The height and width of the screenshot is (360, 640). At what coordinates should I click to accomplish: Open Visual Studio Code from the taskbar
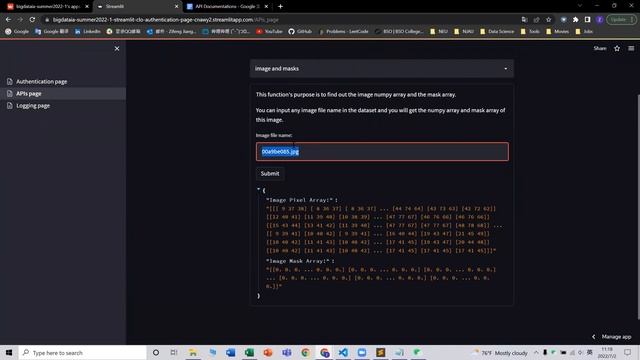coord(343,352)
